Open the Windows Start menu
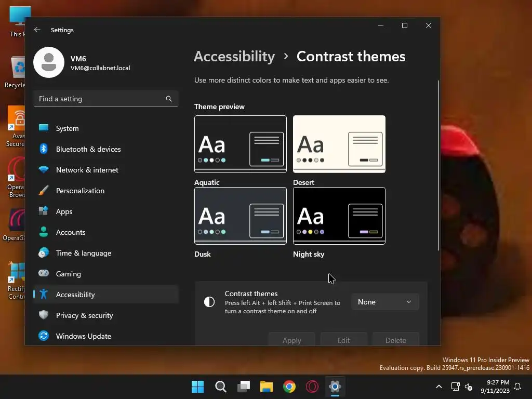Image resolution: width=532 pixels, height=399 pixels. pos(198,387)
